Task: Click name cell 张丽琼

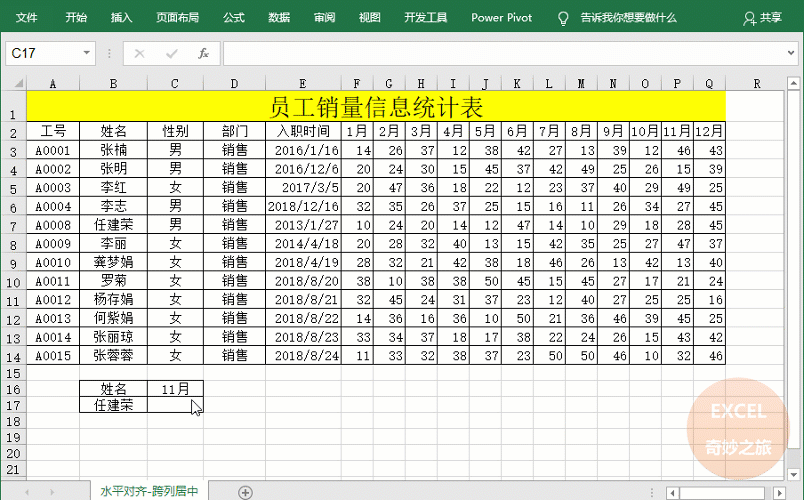Action: [113, 337]
